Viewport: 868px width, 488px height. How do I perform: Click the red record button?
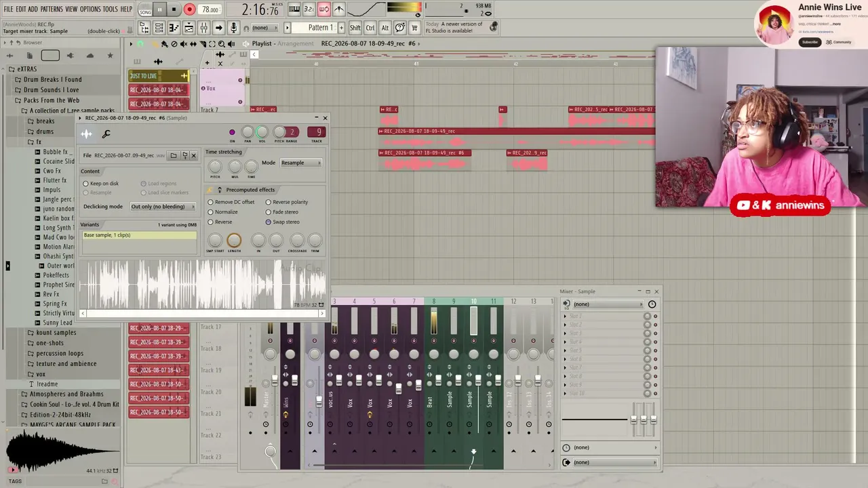[x=189, y=10]
